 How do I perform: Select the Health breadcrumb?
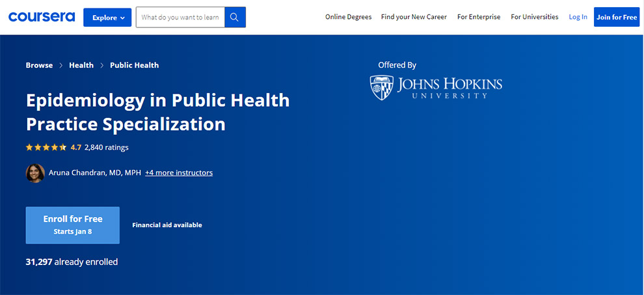pyautogui.click(x=81, y=65)
